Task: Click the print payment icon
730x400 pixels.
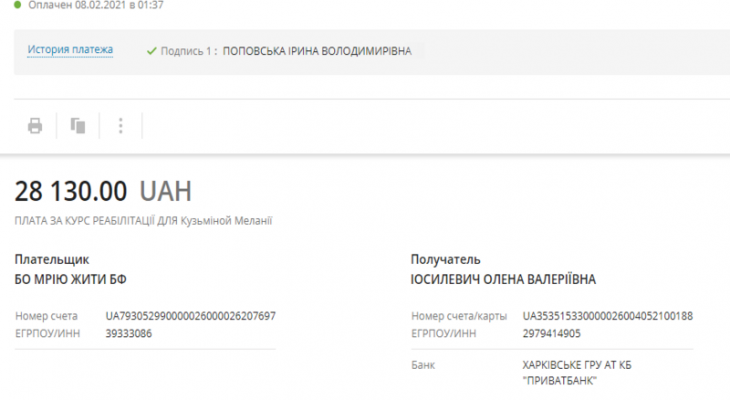Action: tap(35, 126)
